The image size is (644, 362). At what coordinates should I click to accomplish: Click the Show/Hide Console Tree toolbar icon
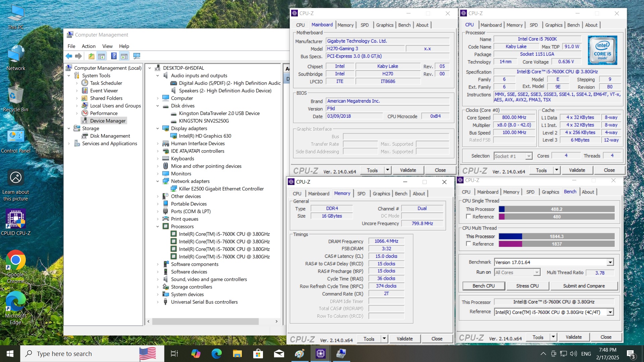point(101,56)
